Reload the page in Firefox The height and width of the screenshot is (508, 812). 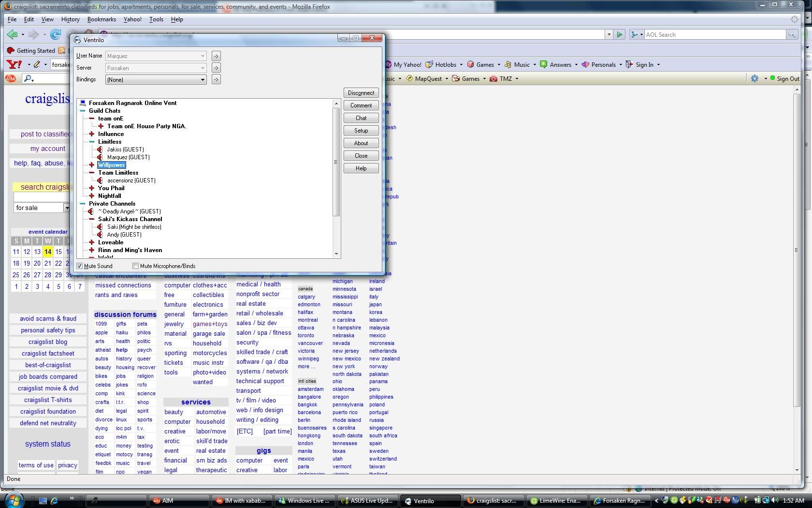click(x=56, y=34)
